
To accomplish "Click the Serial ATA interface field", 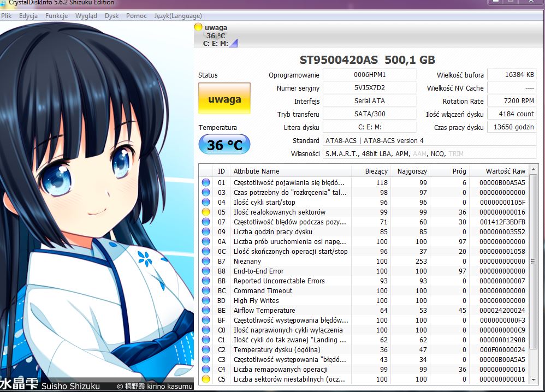I will 370,101.
